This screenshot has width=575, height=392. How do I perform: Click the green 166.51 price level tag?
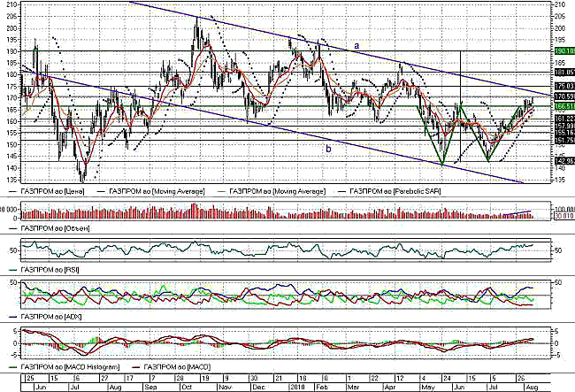564,106
